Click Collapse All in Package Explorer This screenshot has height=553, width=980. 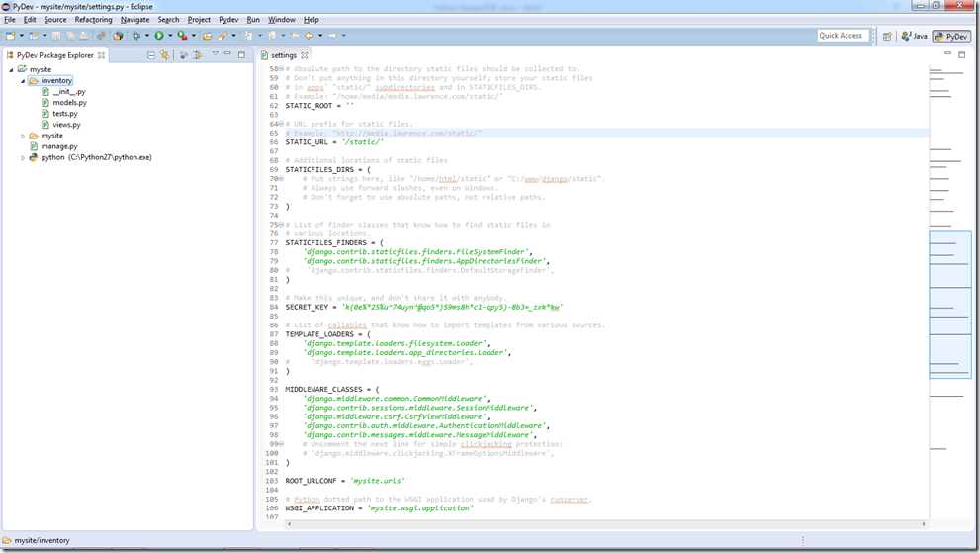tap(150, 55)
